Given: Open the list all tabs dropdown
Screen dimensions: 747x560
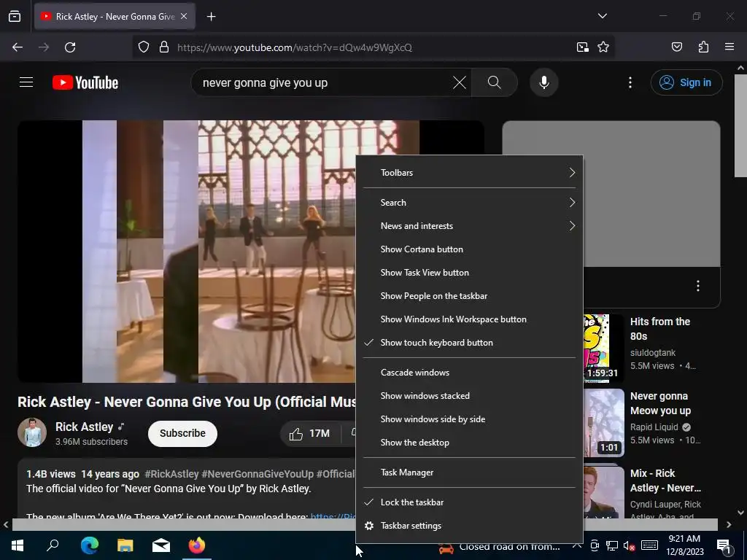Looking at the screenshot, I should pyautogui.click(x=602, y=16).
